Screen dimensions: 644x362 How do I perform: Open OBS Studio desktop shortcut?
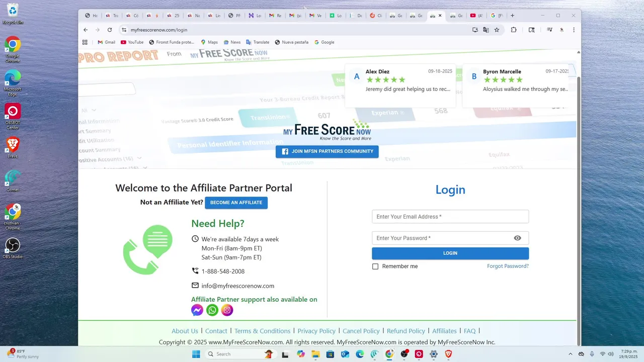coord(13,248)
